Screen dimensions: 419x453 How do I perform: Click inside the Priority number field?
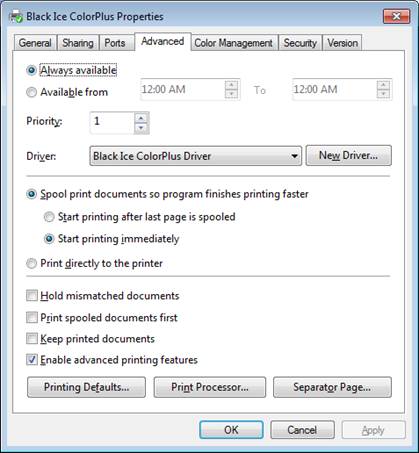click(x=112, y=123)
